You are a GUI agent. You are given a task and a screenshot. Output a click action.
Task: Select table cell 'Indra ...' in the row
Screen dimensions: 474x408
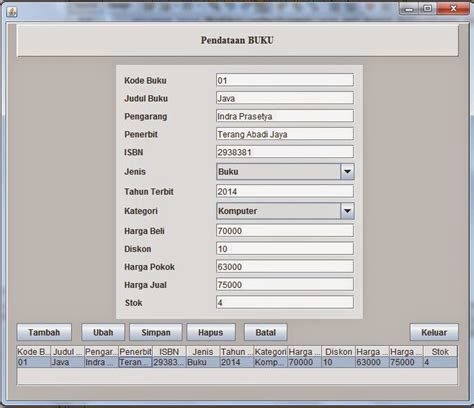[x=101, y=362]
